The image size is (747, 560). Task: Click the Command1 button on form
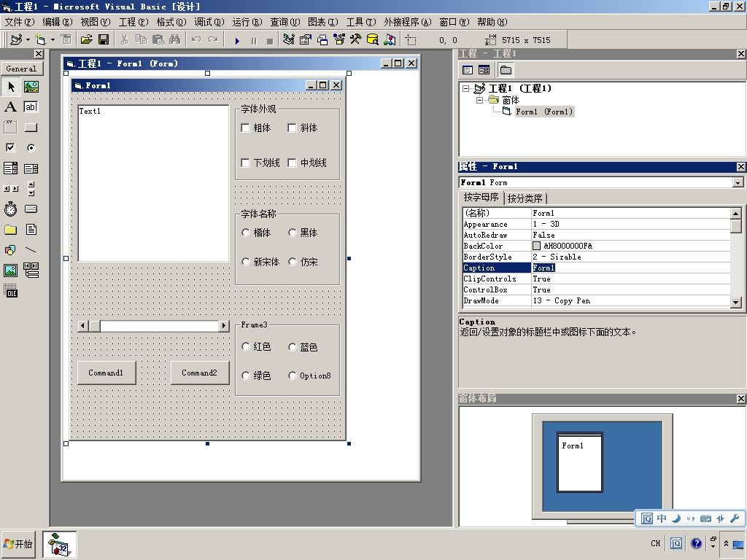pyautogui.click(x=107, y=373)
